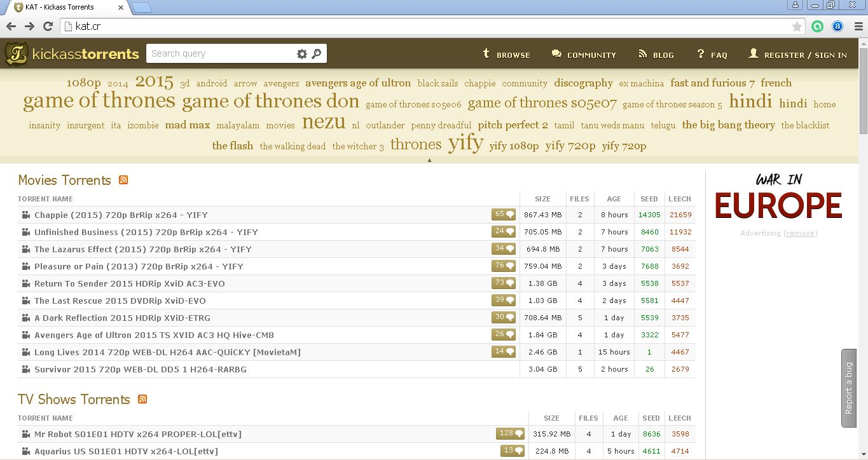868x460 pixels.
Task: Open the Browse menu
Action: [506, 55]
